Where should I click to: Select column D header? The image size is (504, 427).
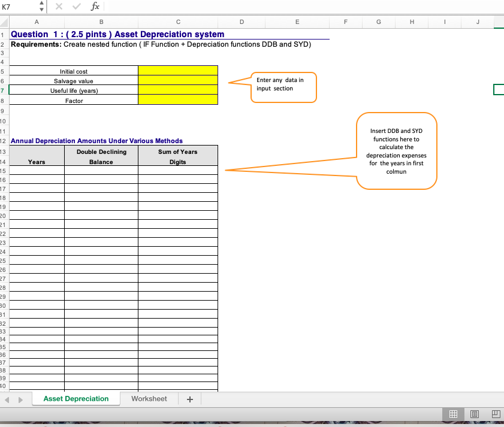[242, 22]
